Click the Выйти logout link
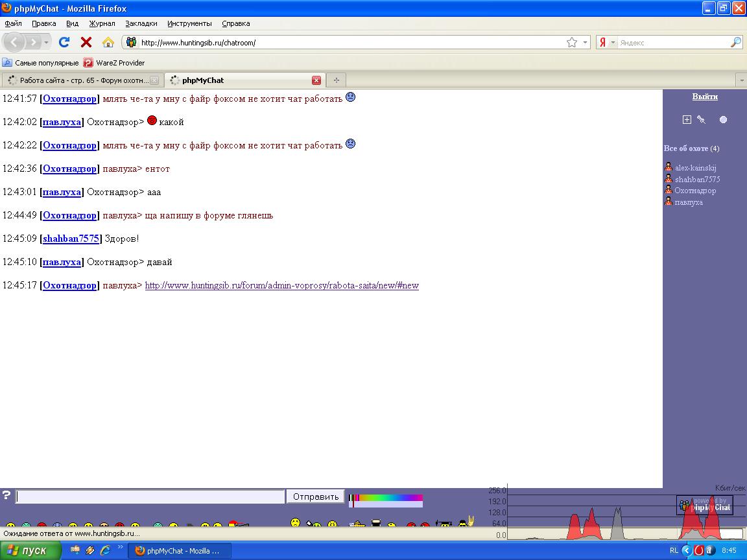The height and width of the screenshot is (560, 747). coord(704,97)
